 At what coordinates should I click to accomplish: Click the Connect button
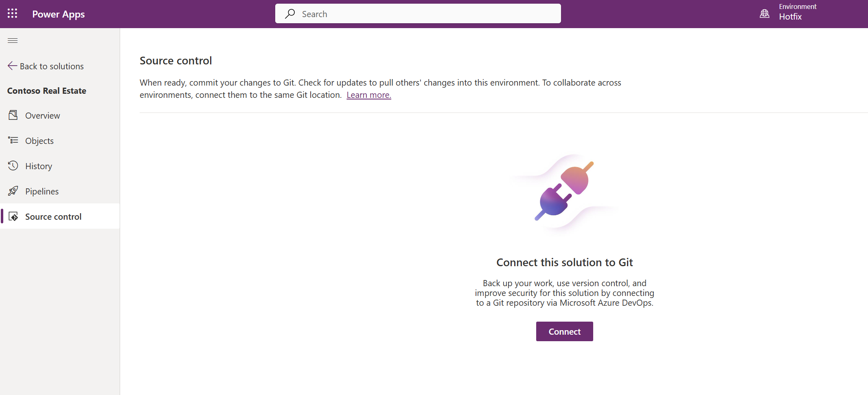pos(564,331)
